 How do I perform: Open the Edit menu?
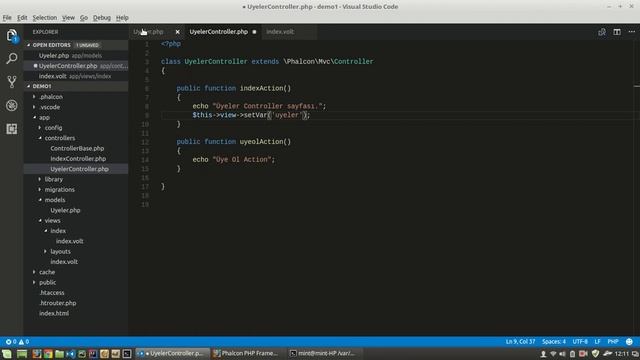(22, 18)
